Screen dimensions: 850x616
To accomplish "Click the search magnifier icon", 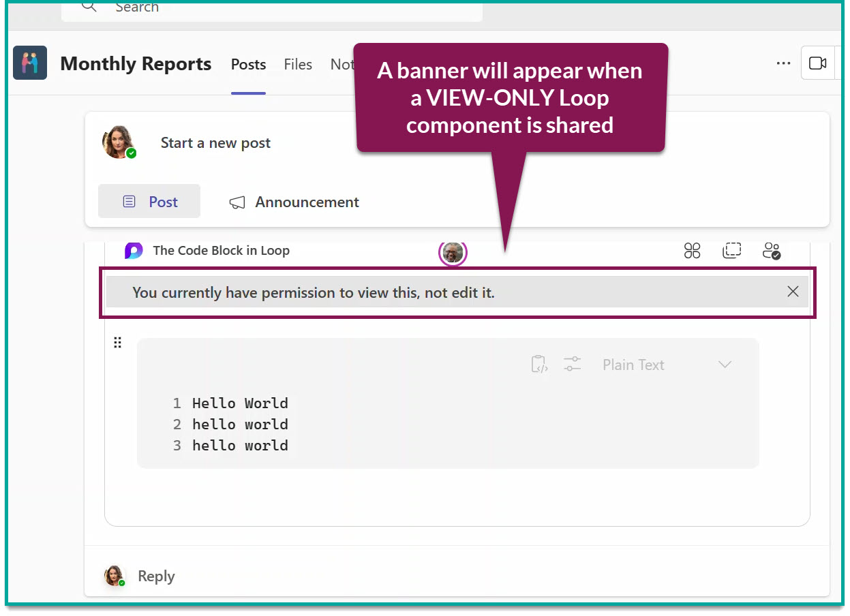I will [x=89, y=7].
